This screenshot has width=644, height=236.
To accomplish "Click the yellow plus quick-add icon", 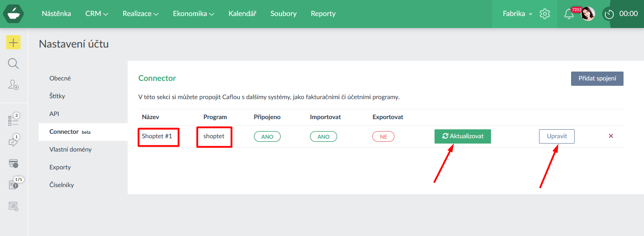I will (13, 42).
